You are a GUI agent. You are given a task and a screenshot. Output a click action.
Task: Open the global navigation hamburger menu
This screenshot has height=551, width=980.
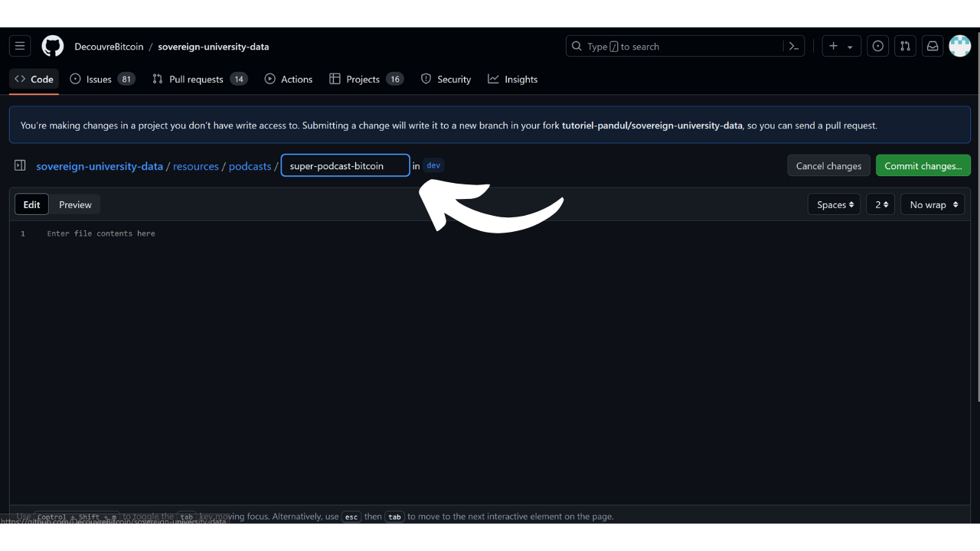pos(20,47)
